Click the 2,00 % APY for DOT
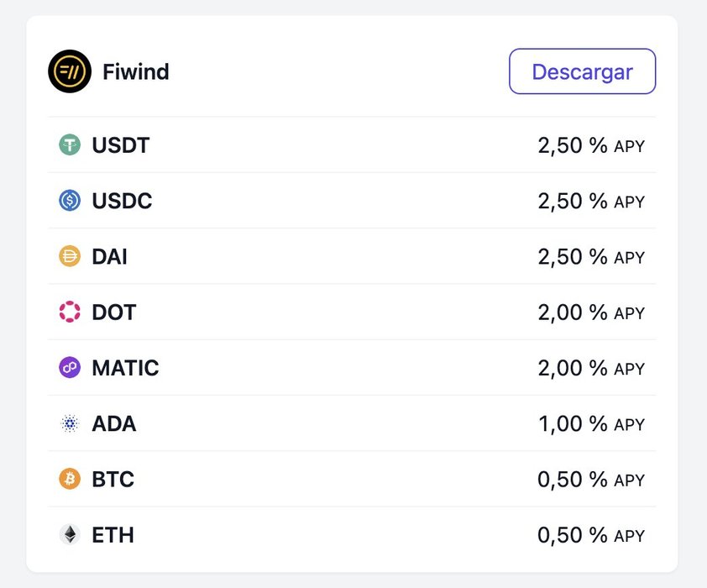This screenshot has width=707, height=588. (x=591, y=312)
